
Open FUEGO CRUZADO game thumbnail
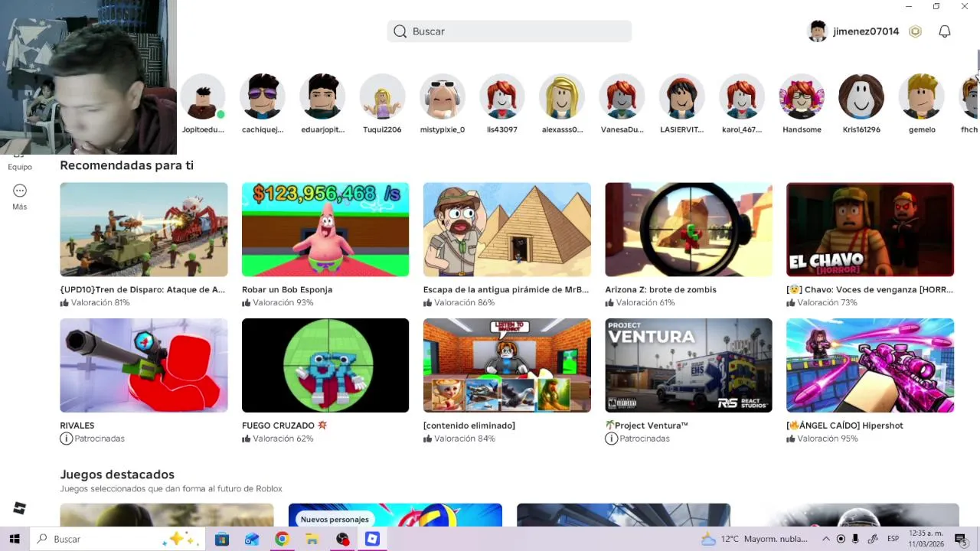click(325, 365)
